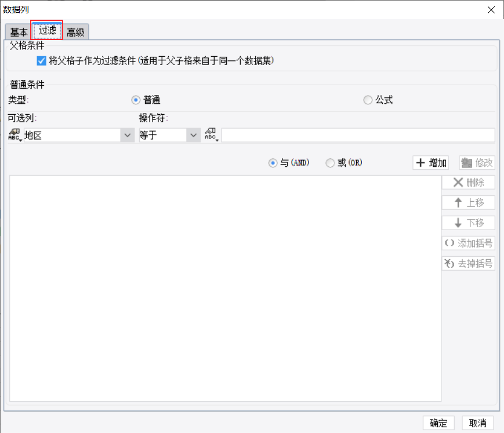
Task: Select the 公式 type radio button
Action: click(x=368, y=100)
